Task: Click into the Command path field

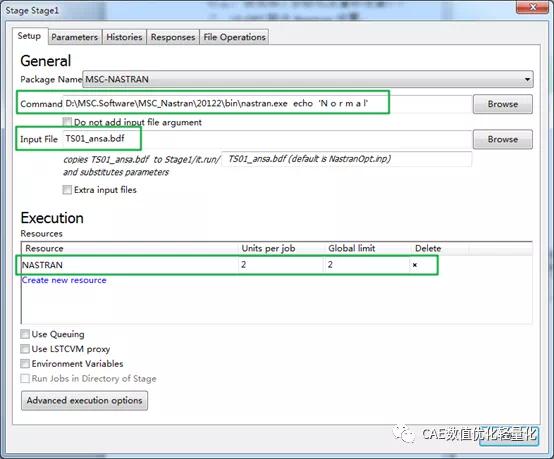Action: click(x=267, y=104)
